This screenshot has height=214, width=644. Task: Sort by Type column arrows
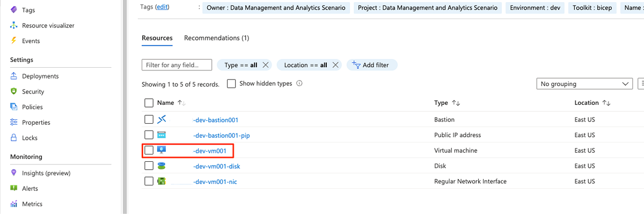(x=456, y=103)
